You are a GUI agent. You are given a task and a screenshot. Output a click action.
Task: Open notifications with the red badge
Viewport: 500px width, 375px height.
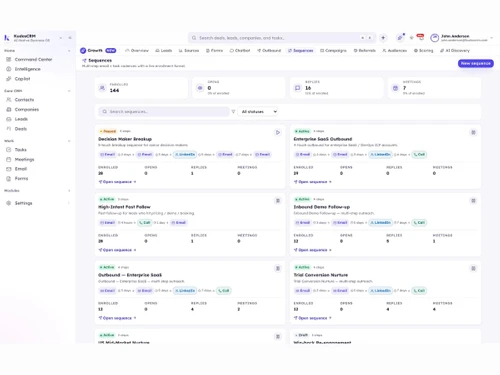point(421,37)
